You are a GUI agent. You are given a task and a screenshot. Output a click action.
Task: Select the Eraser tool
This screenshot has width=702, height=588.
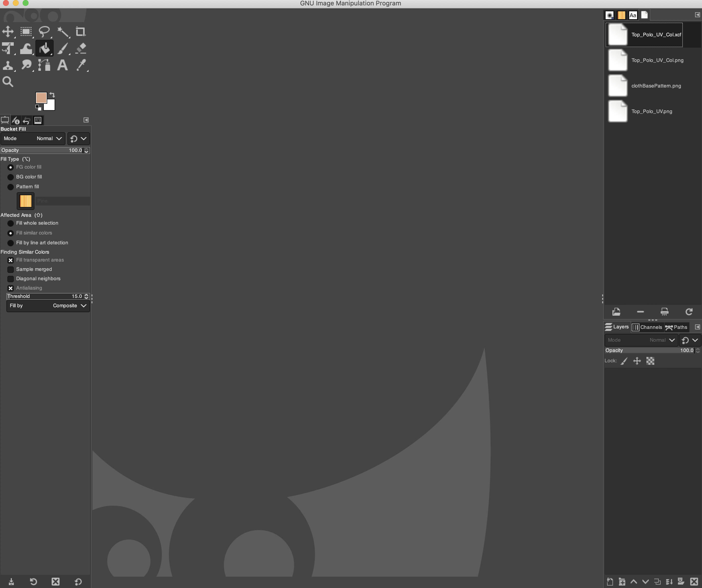[x=81, y=48]
